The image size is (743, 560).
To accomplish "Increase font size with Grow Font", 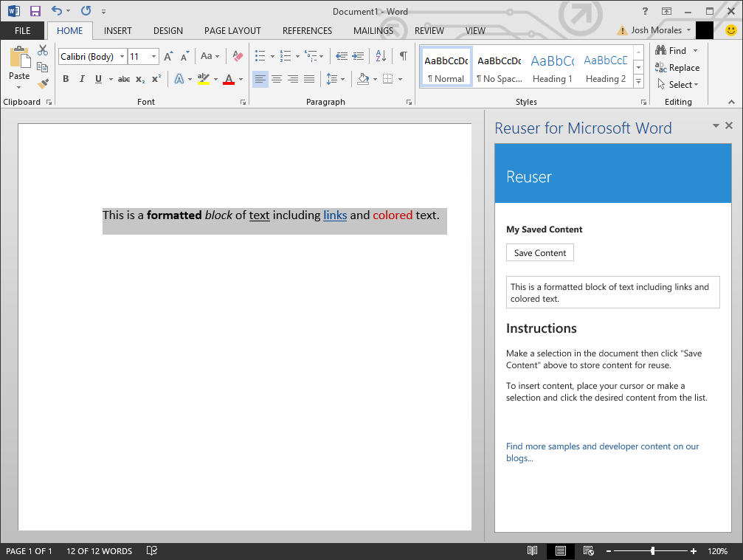I will 167,55.
